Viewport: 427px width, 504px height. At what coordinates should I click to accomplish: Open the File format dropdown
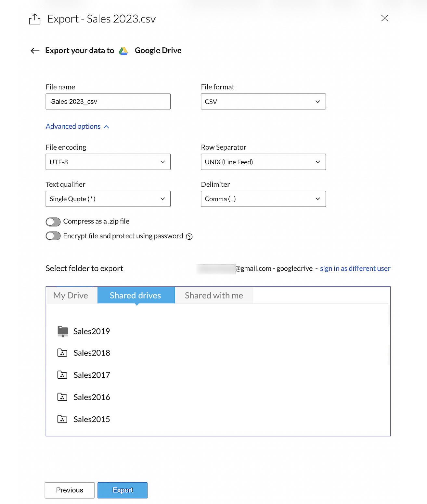click(263, 102)
